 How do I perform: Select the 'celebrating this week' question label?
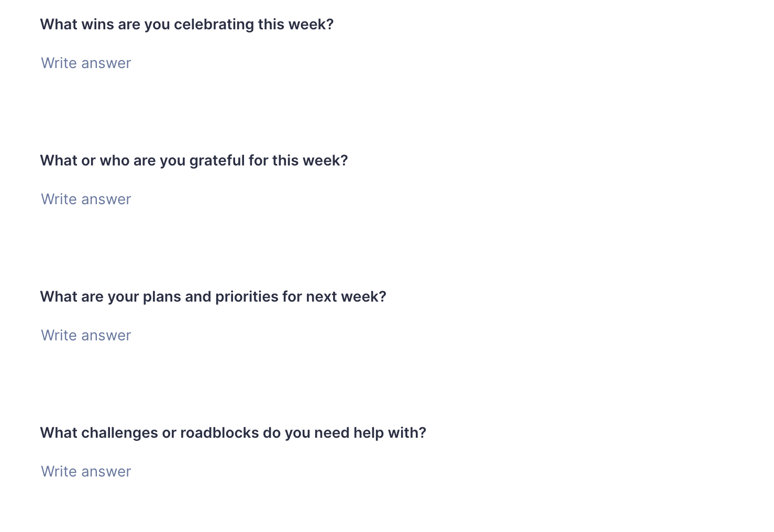(186, 25)
